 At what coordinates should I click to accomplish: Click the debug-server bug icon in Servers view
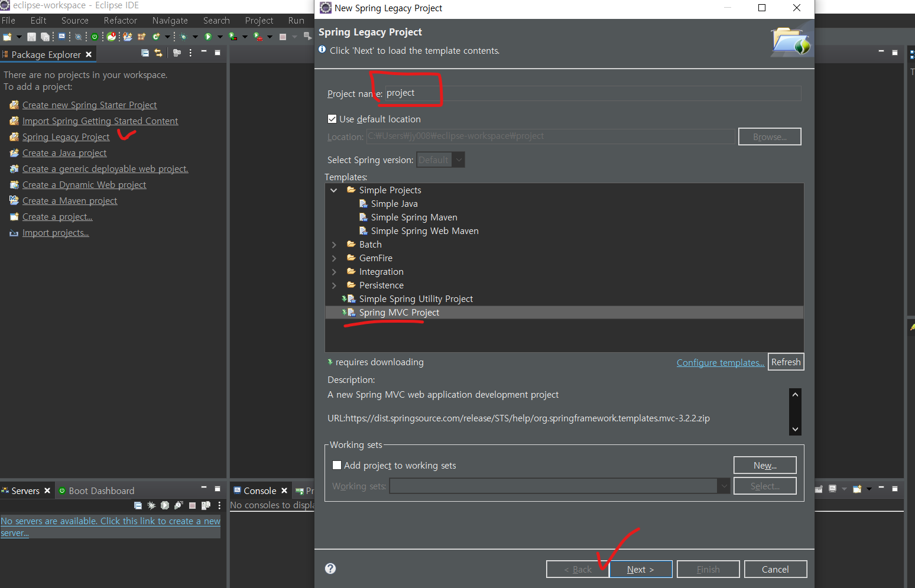tap(151, 505)
